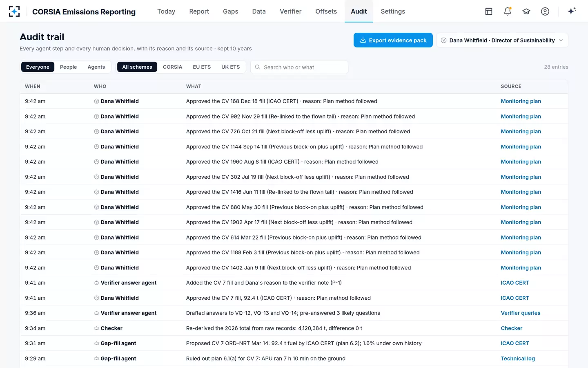
Task: Click 'Proposed CV 7 ORD–NRT' entry text
Action: (x=304, y=343)
